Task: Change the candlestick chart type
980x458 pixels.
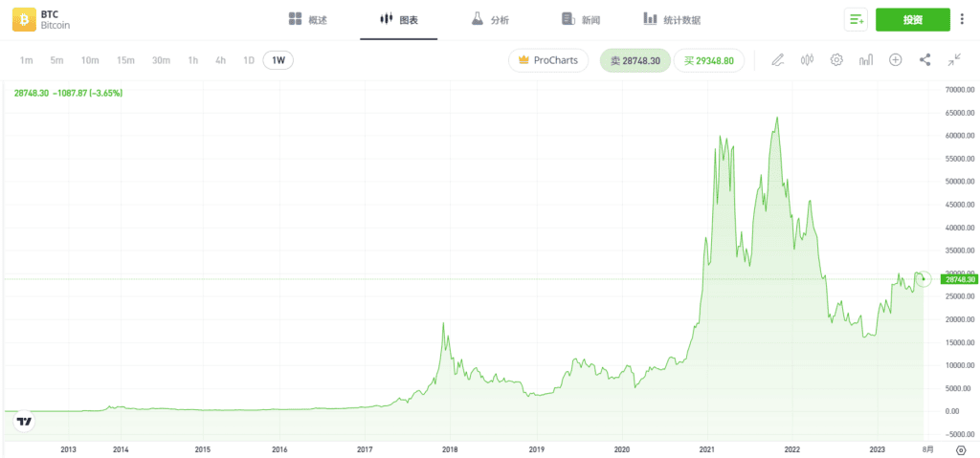Action: click(x=807, y=60)
